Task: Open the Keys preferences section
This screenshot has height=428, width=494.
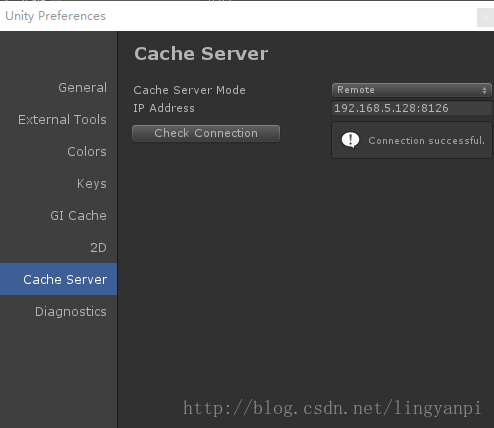Action: point(92,184)
